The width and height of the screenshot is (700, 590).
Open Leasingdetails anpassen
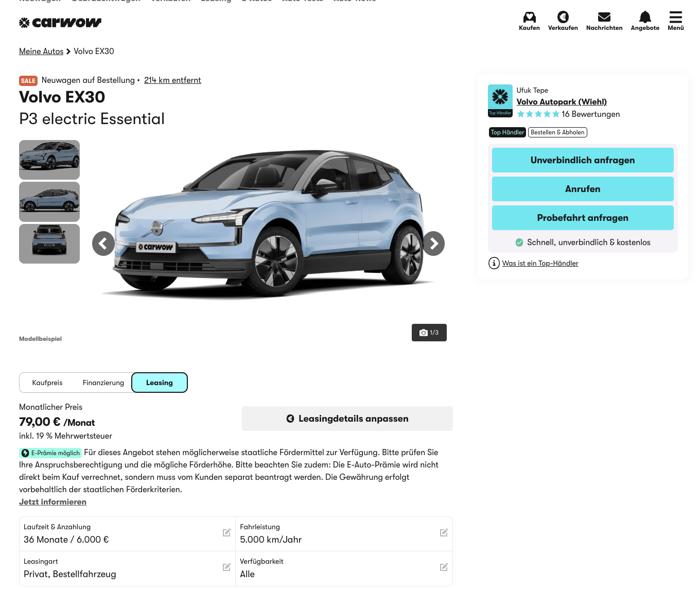pos(347,419)
